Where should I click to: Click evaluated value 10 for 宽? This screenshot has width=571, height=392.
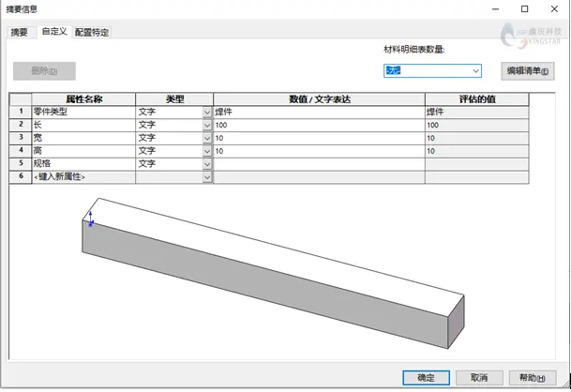[x=477, y=138]
